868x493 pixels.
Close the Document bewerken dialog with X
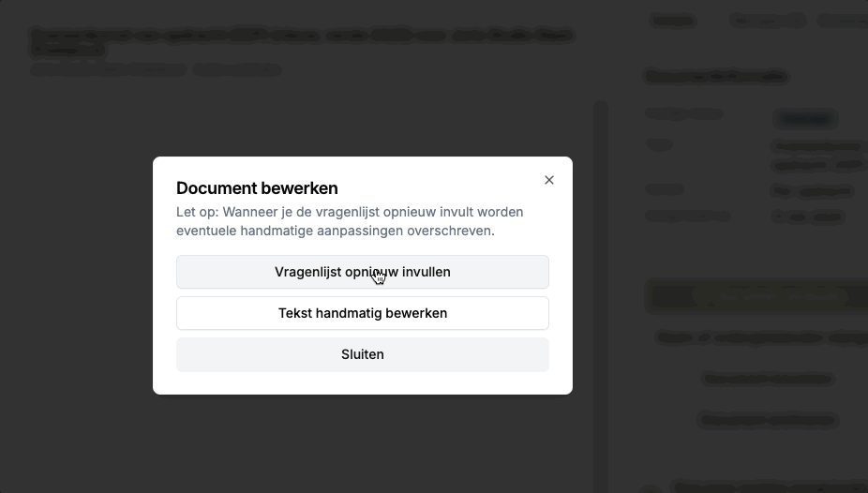tap(549, 180)
